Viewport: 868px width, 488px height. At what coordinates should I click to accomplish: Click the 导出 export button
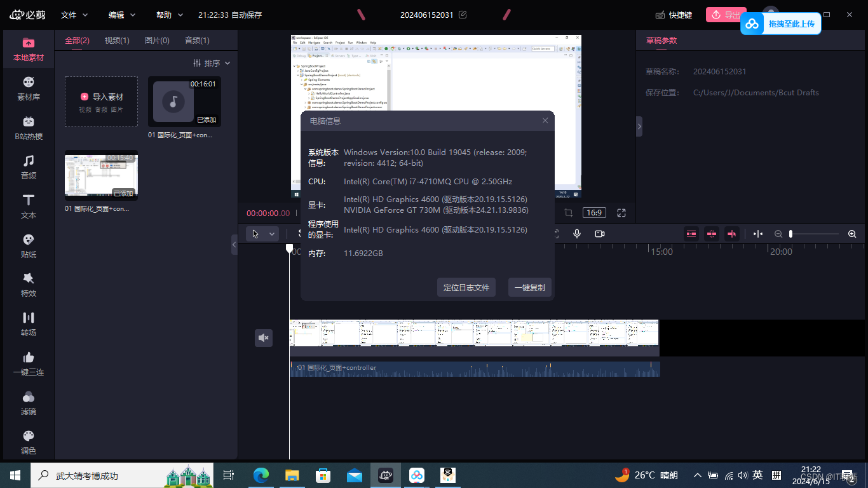coord(726,15)
